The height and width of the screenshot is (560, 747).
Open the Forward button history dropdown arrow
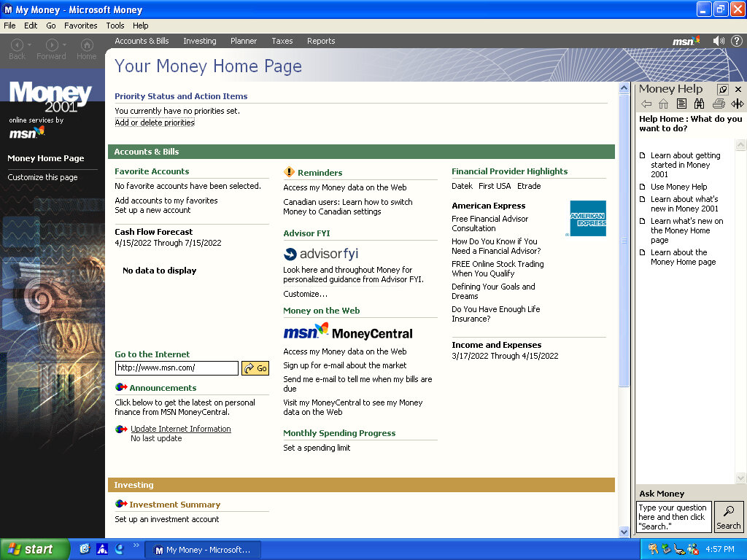pos(64,45)
